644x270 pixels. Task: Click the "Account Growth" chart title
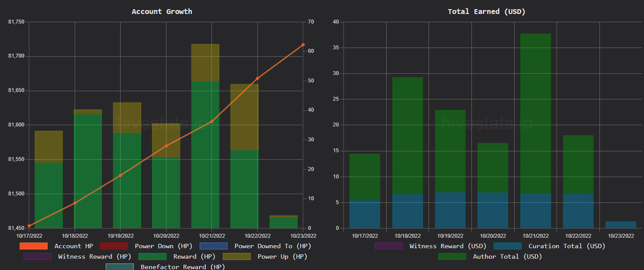(162, 11)
